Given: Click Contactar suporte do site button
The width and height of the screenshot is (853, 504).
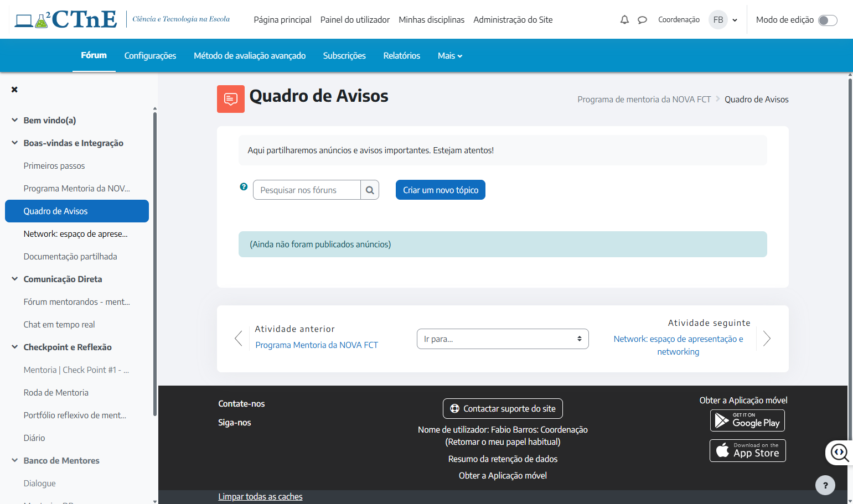Looking at the screenshot, I should pos(503,408).
